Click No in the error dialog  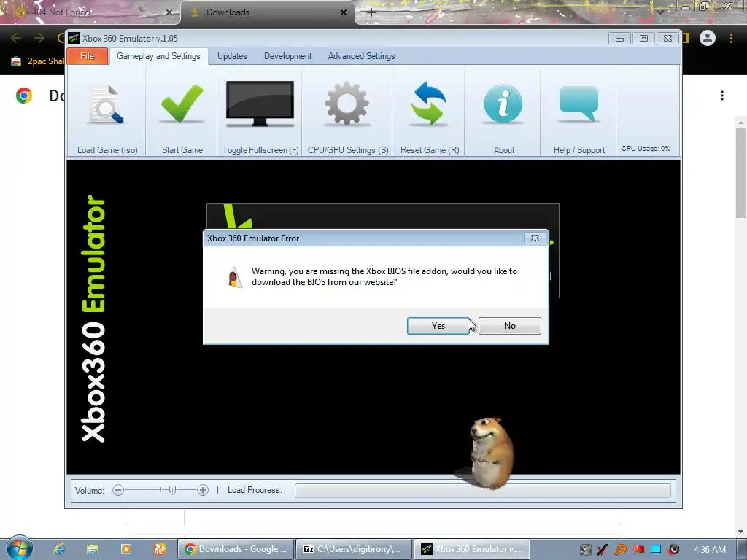(x=510, y=326)
